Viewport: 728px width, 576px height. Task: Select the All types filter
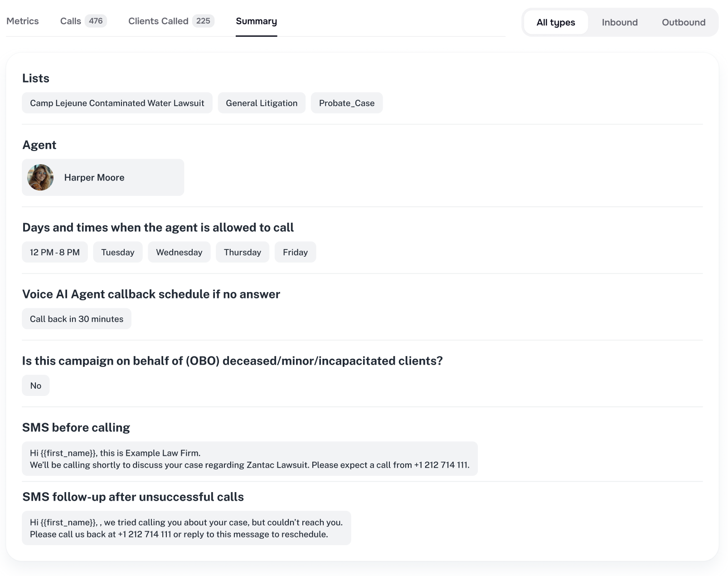[555, 22]
